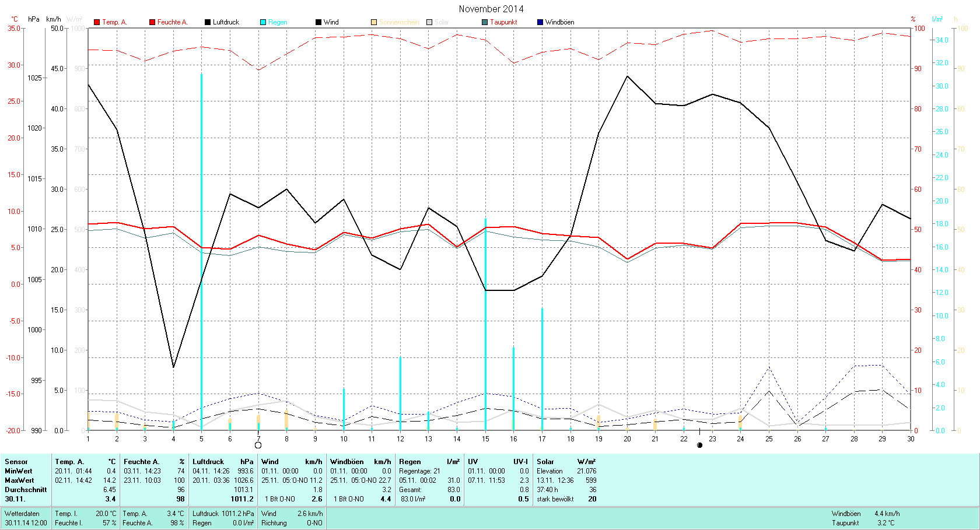
Task: Click the '4.4 km/h' gust value at bottom right
Action: click(887, 514)
